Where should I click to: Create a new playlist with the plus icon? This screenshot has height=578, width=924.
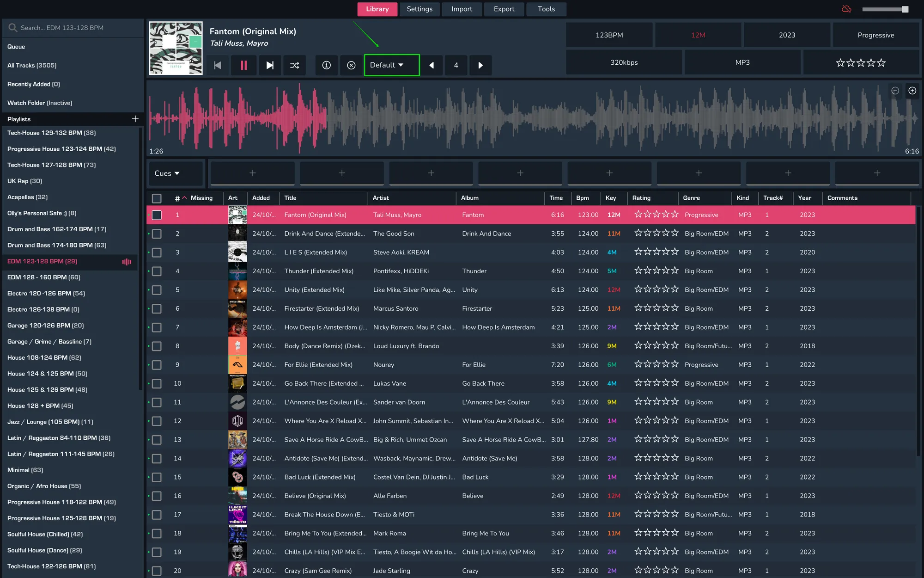coord(135,119)
